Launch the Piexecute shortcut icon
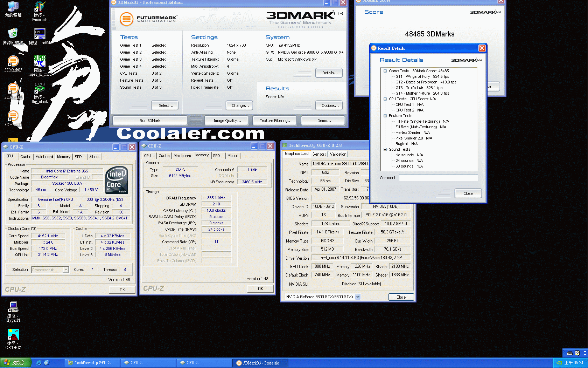 [40, 11]
